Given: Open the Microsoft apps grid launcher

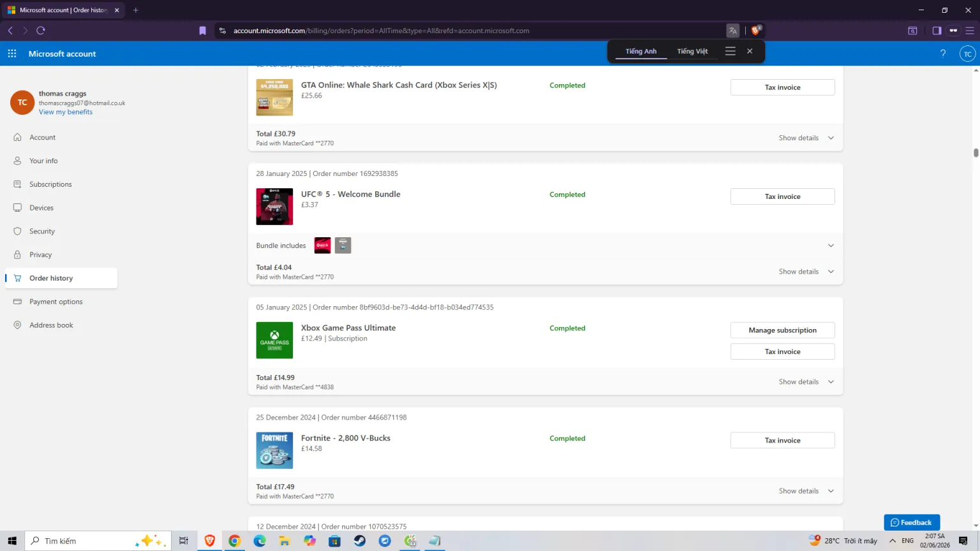Looking at the screenshot, I should (x=12, y=54).
